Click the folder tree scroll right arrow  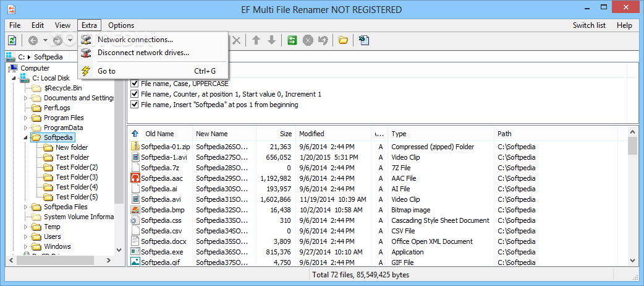[109, 260]
